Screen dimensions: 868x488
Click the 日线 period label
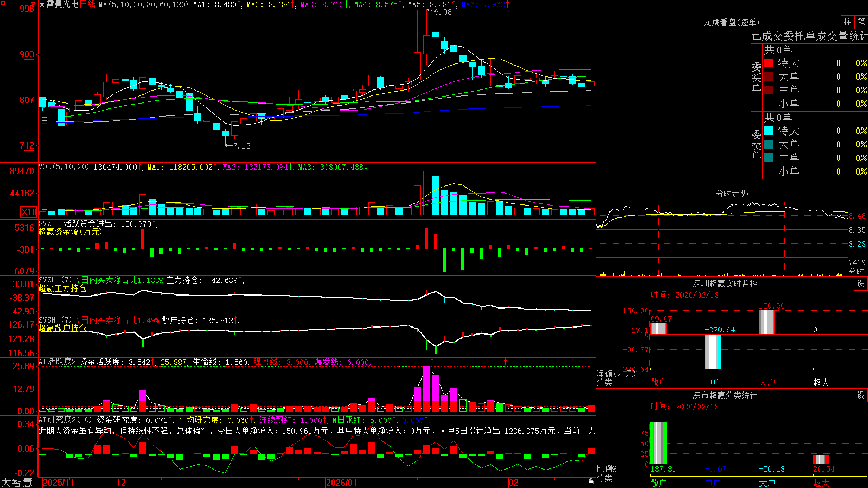[87, 4]
